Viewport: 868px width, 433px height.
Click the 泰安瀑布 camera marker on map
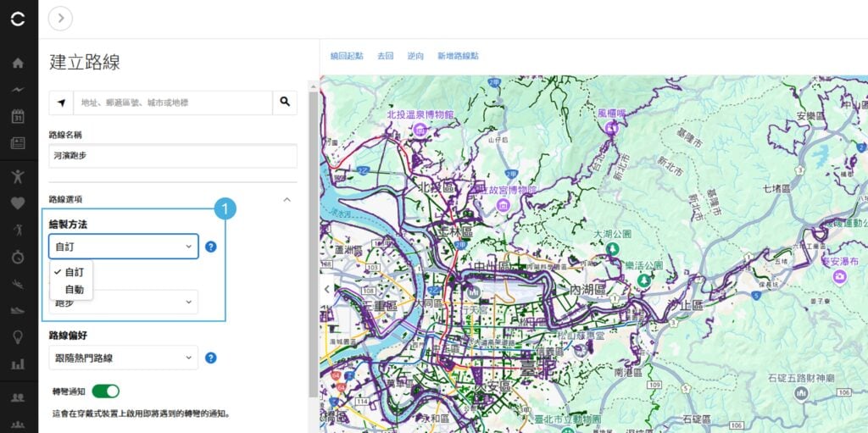click(x=840, y=275)
